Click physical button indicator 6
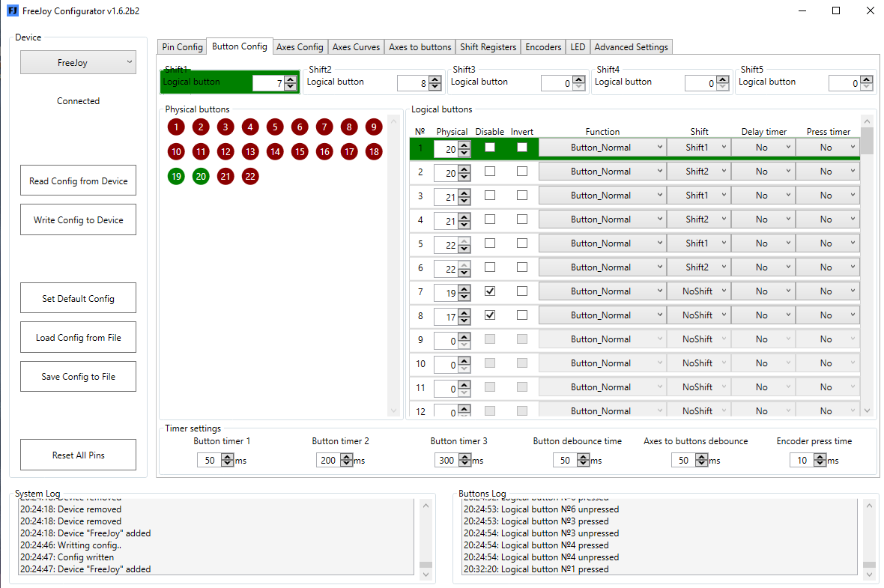Screen dimensions: 884x588 (x=300, y=127)
